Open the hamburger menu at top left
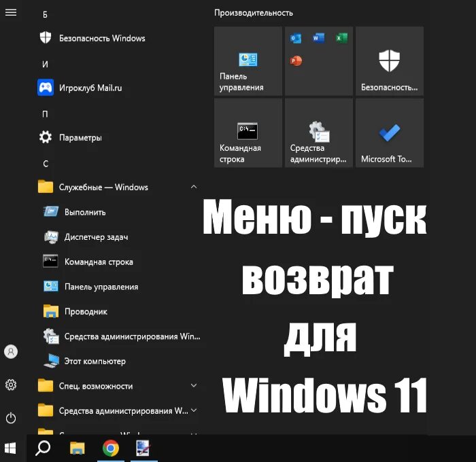Viewport: 476px width, 462px height. click(x=11, y=12)
